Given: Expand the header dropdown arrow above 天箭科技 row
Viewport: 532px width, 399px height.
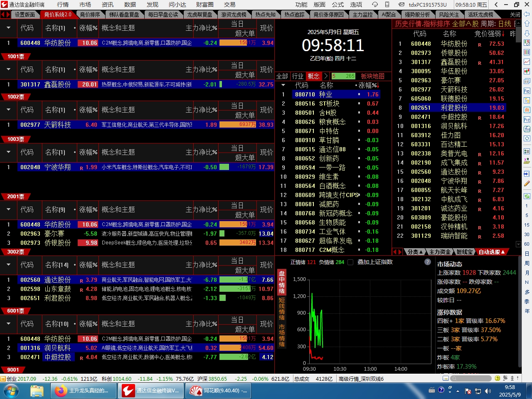Looking at the screenshot, I should (8, 110).
